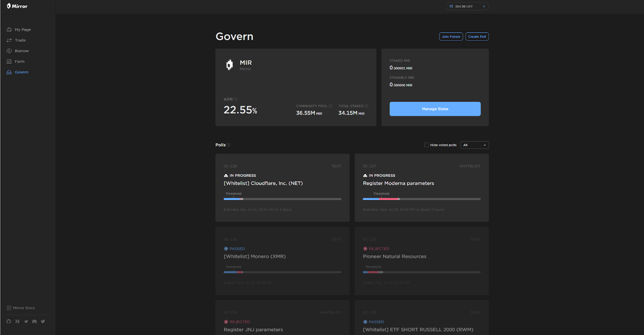Viewport: 644px width, 335px height.
Task: Click the wallet icon beside 304.98 UST
Action: pyautogui.click(x=451, y=6)
